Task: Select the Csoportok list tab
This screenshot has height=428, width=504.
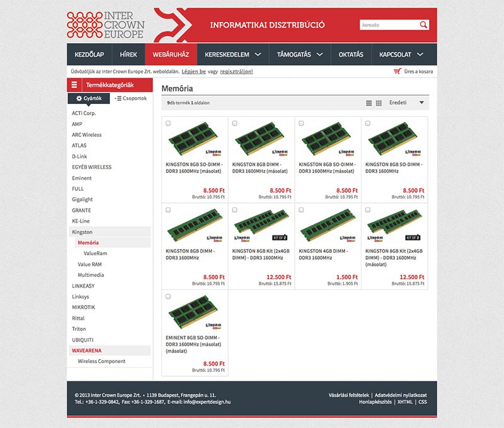Action: pos(131,98)
